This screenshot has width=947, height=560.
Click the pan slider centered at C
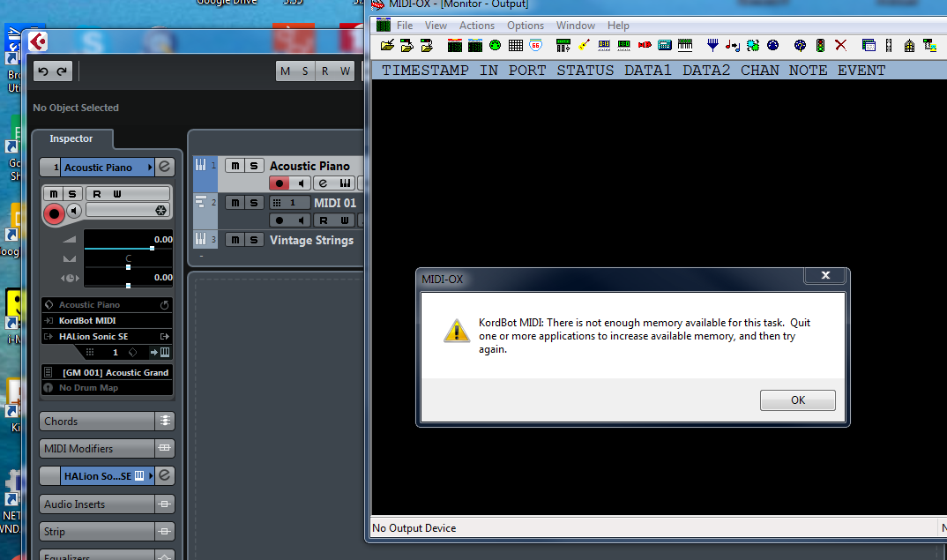point(128,266)
